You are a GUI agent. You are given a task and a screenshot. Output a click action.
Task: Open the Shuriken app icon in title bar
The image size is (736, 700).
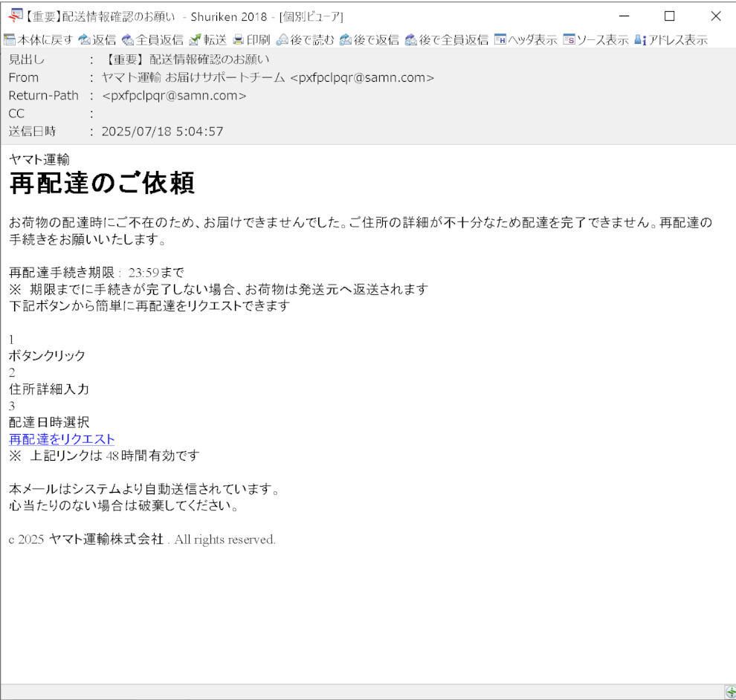click(15, 16)
